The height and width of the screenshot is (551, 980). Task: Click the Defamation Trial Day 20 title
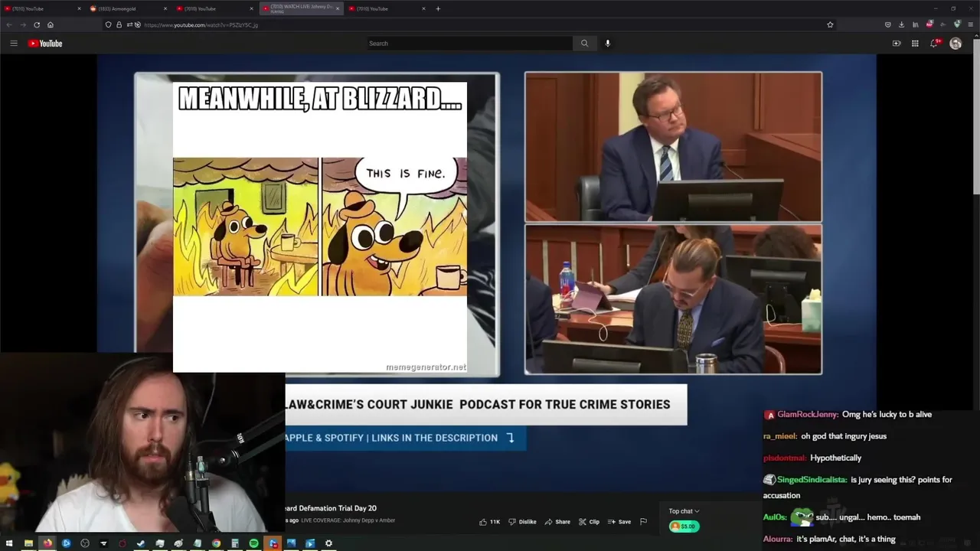tap(331, 508)
